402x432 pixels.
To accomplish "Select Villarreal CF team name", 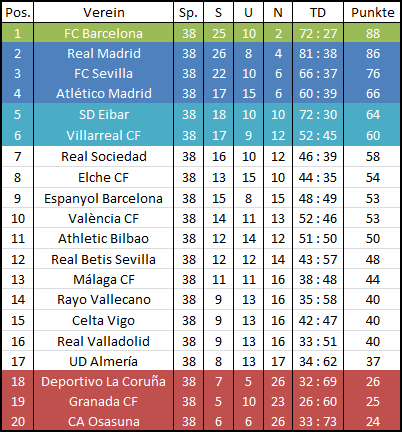I will (x=104, y=135).
